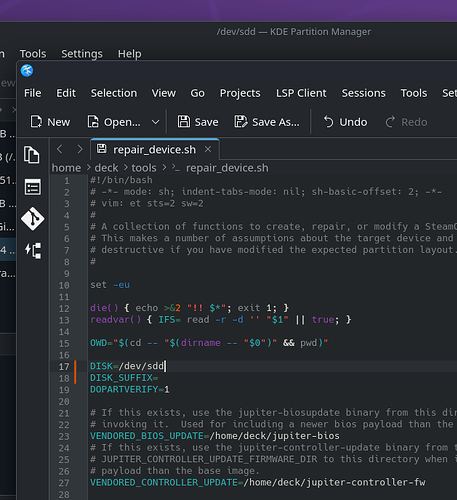Open the Sessions menu
The height and width of the screenshot is (500, 457).
point(363,93)
